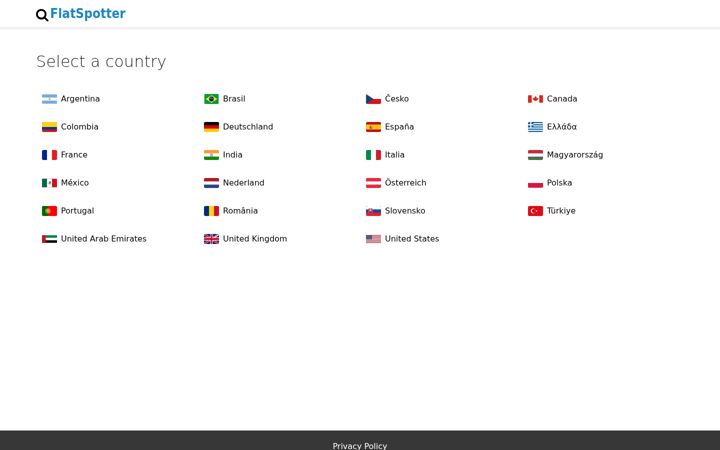Image resolution: width=720 pixels, height=450 pixels.
Task: Click the United Arab Emirates flag icon
Action: [x=50, y=239]
